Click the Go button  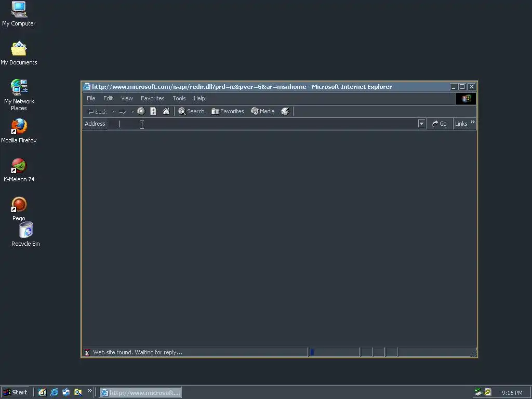[x=440, y=124]
